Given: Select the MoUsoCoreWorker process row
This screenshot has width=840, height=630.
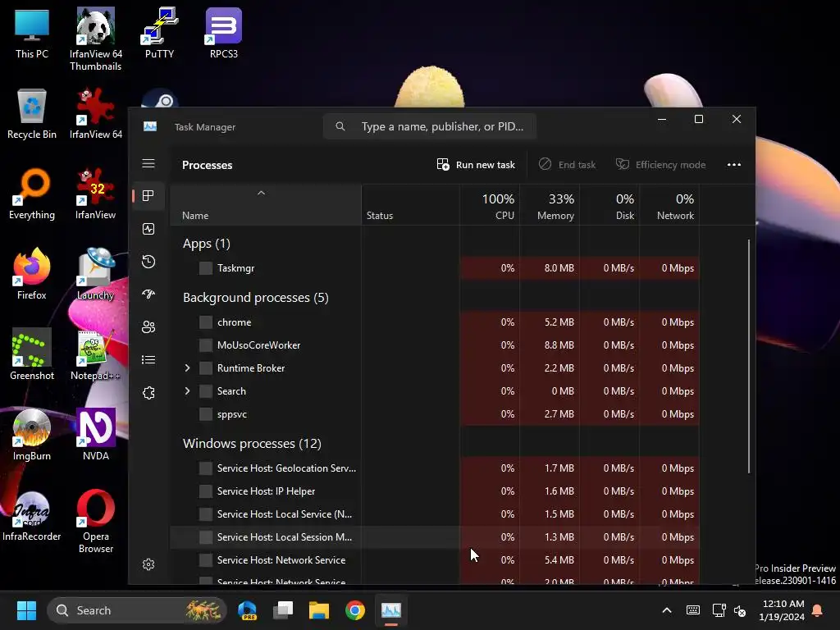Looking at the screenshot, I should (435, 345).
